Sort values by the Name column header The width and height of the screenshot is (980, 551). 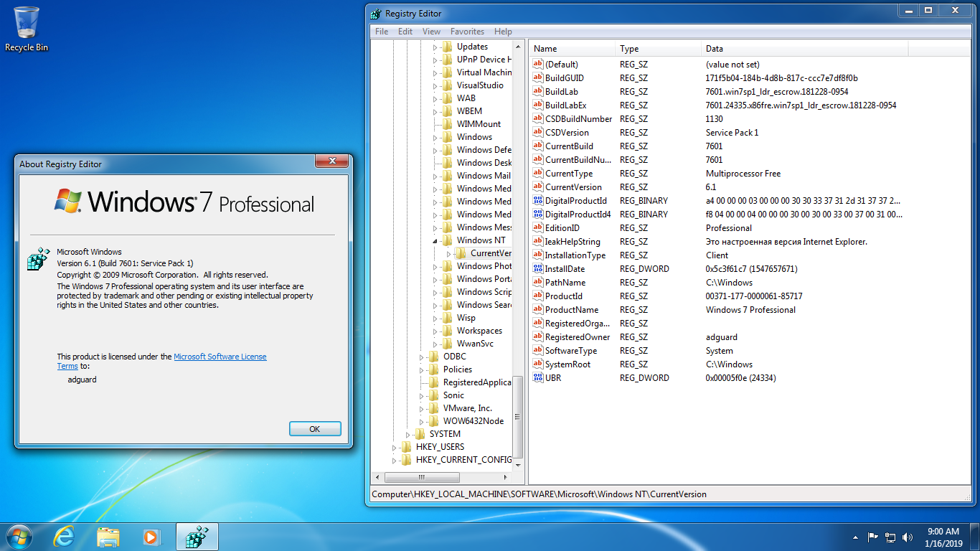coord(573,49)
